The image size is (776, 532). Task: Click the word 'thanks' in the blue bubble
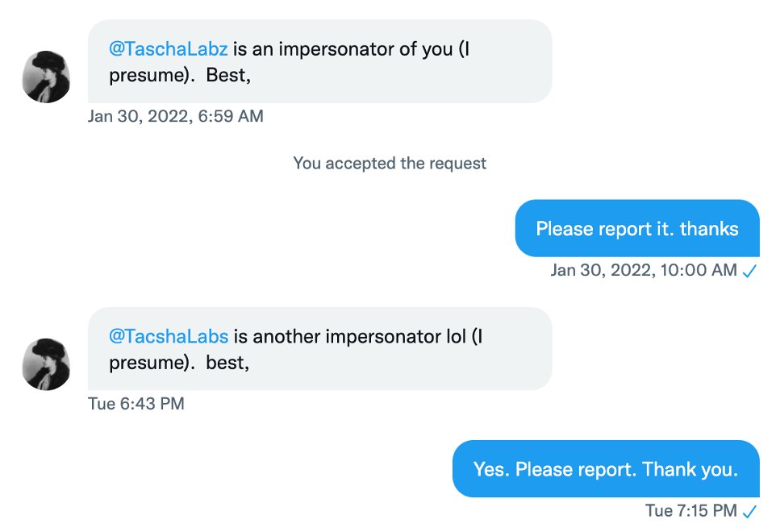point(709,229)
